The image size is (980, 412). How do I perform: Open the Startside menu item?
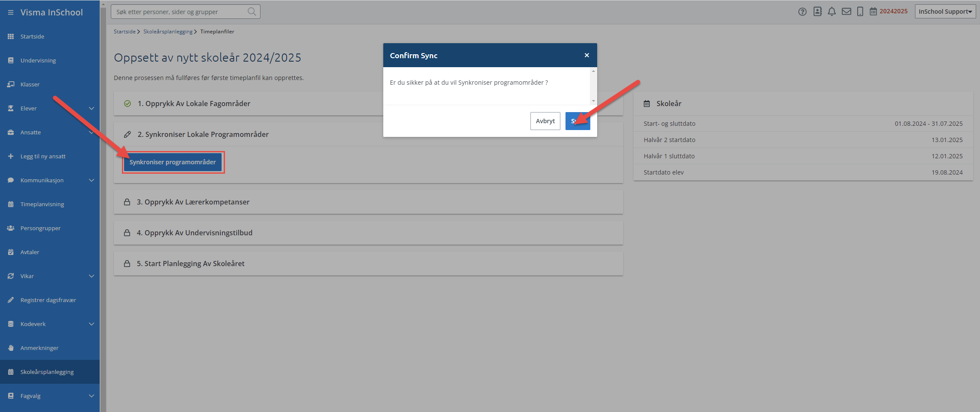50,36
